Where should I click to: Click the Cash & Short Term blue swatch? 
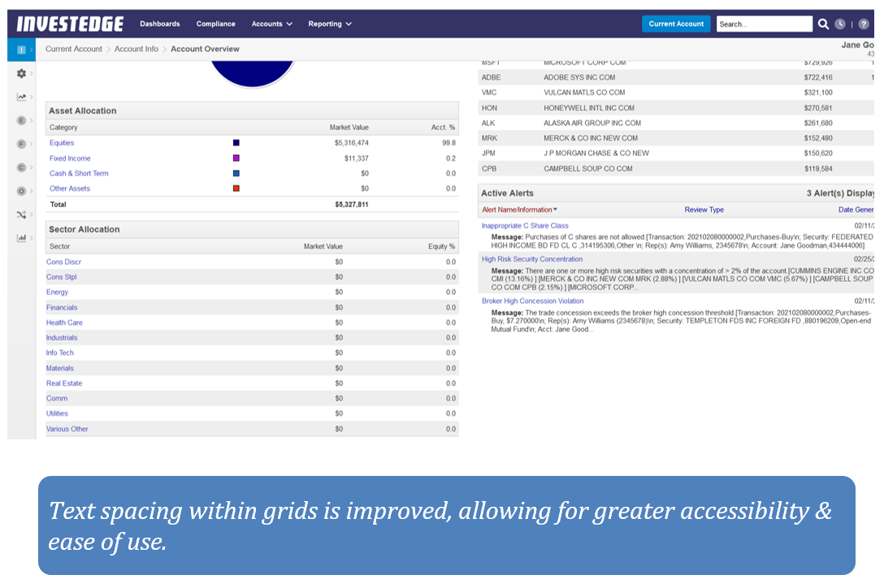[x=236, y=174]
